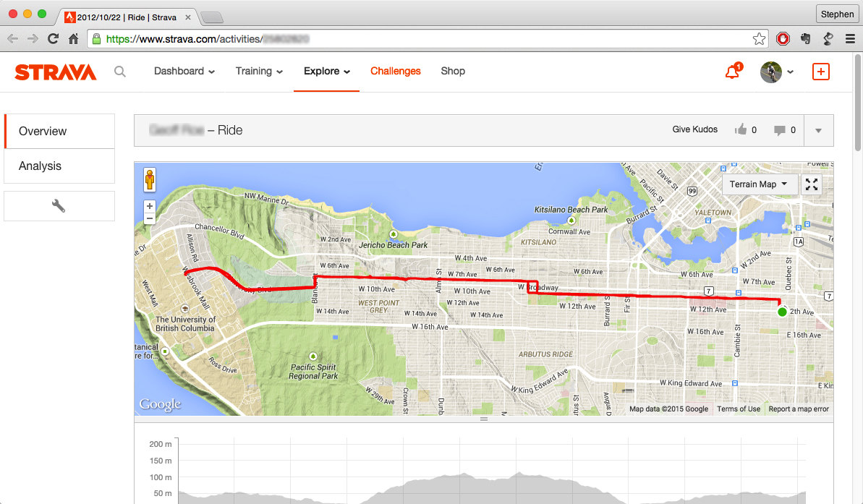Click the Shop link

453,72
